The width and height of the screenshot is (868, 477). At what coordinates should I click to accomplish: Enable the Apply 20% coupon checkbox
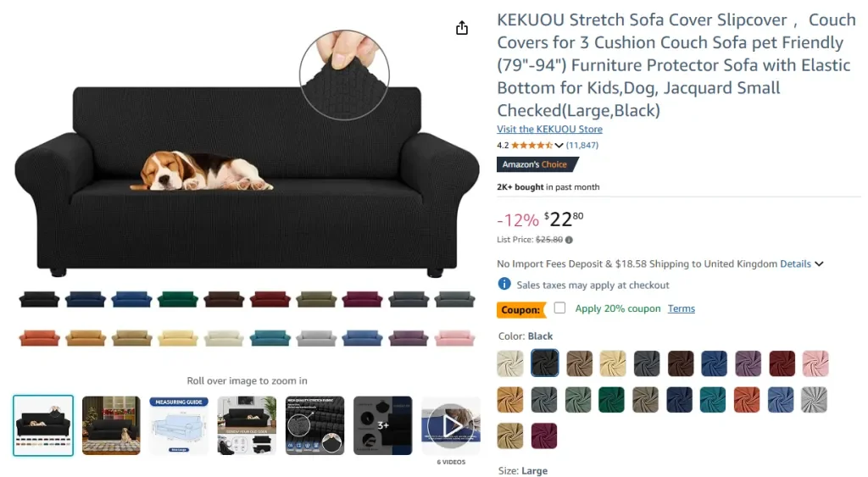tap(559, 308)
